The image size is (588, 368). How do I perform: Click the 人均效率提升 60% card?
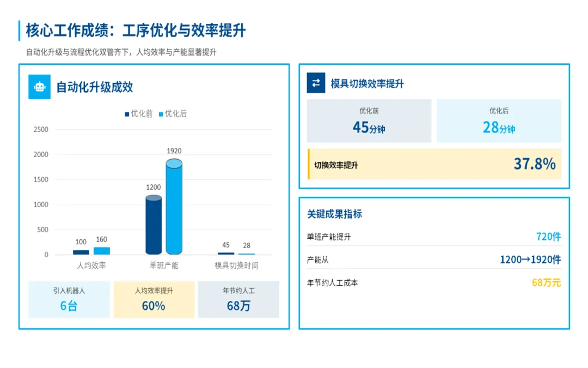click(x=154, y=299)
